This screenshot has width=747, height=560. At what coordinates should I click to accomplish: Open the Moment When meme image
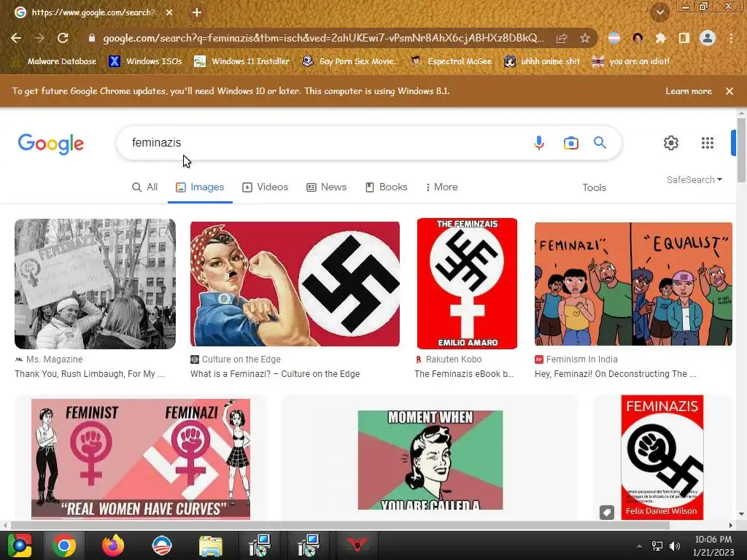tap(430, 460)
